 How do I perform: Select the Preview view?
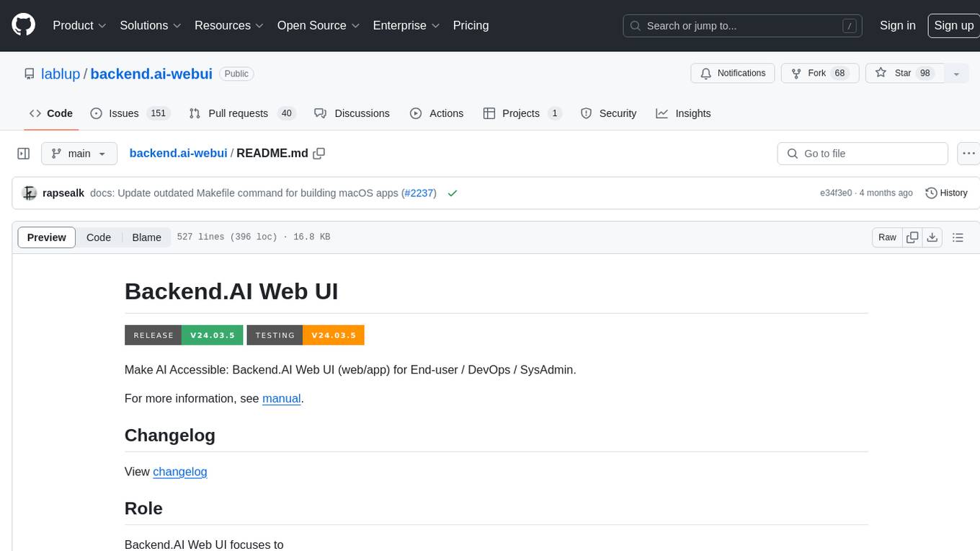pos(46,237)
